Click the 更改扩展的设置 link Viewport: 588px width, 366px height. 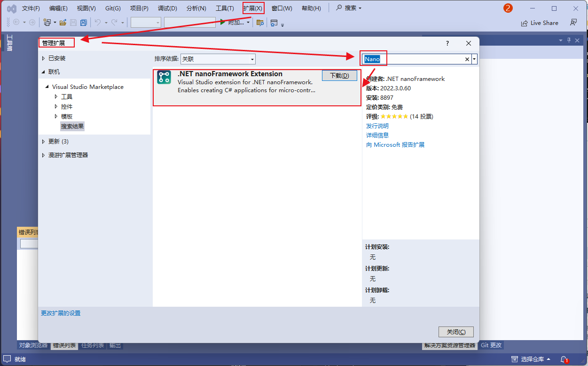point(61,313)
